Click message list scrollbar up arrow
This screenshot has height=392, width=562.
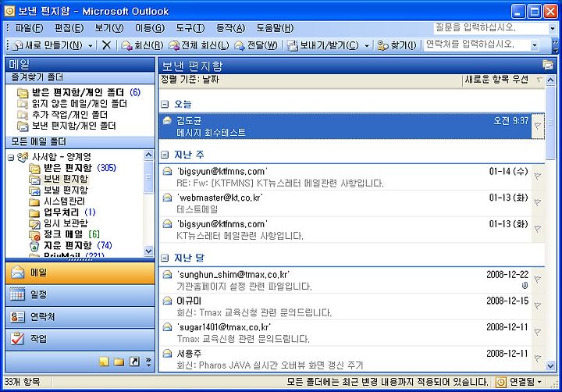coord(550,80)
